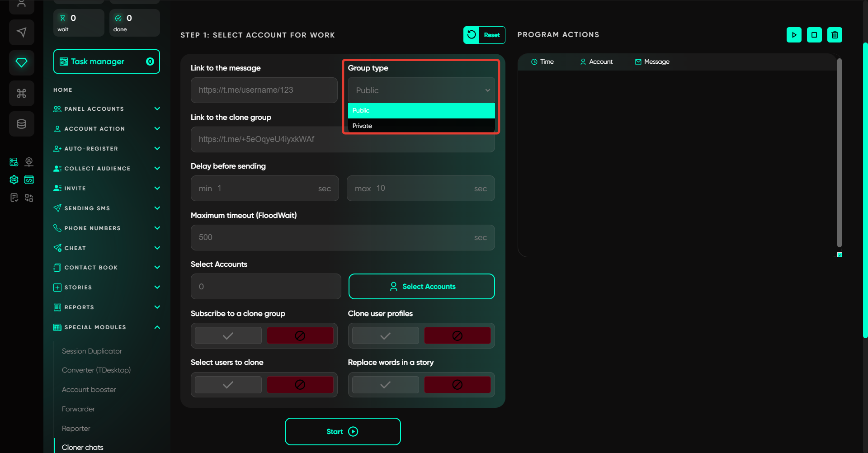Open the Forwarder module

point(78,409)
